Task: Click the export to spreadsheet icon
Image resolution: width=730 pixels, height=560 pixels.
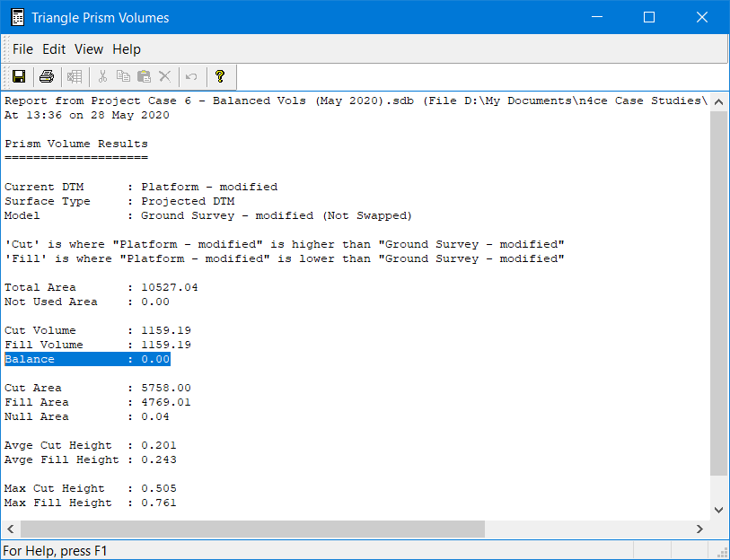Action: pyautogui.click(x=75, y=76)
